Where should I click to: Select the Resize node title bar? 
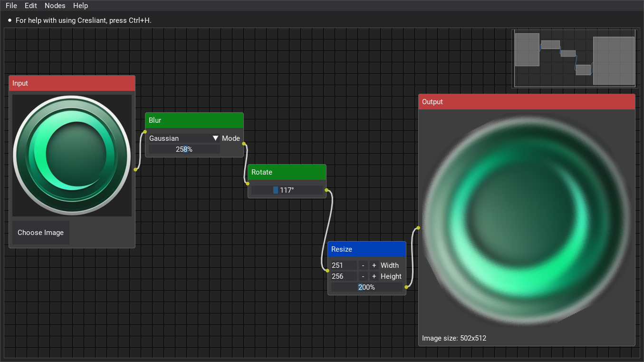click(367, 249)
